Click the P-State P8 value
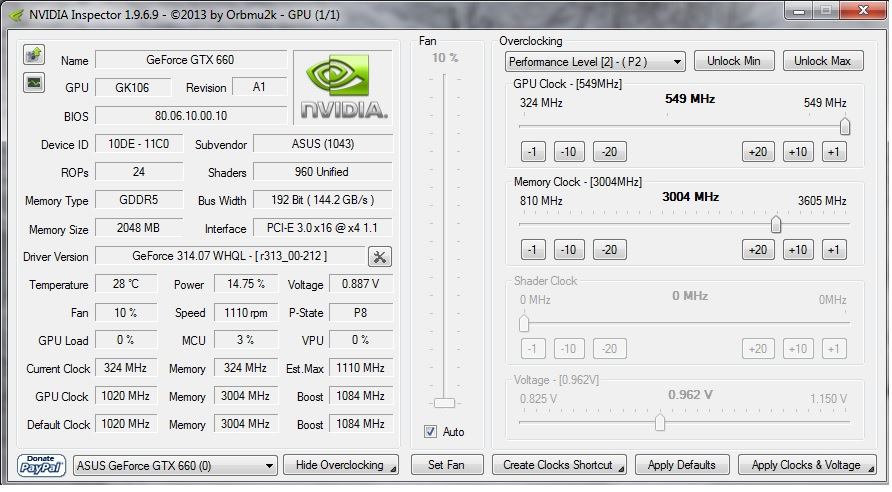Image resolution: width=892 pixels, height=492 pixels. (x=361, y=312)
